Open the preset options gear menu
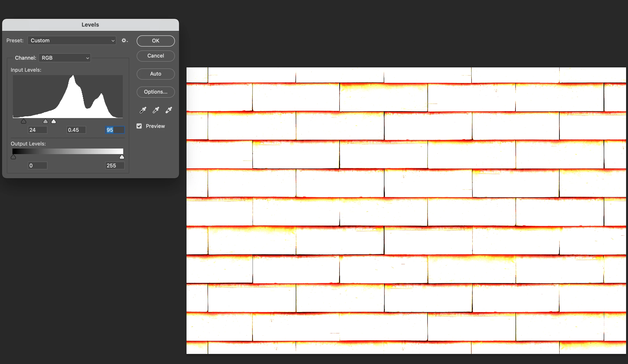628x364 pixels. pyautogui.click(x=124, y=40)
